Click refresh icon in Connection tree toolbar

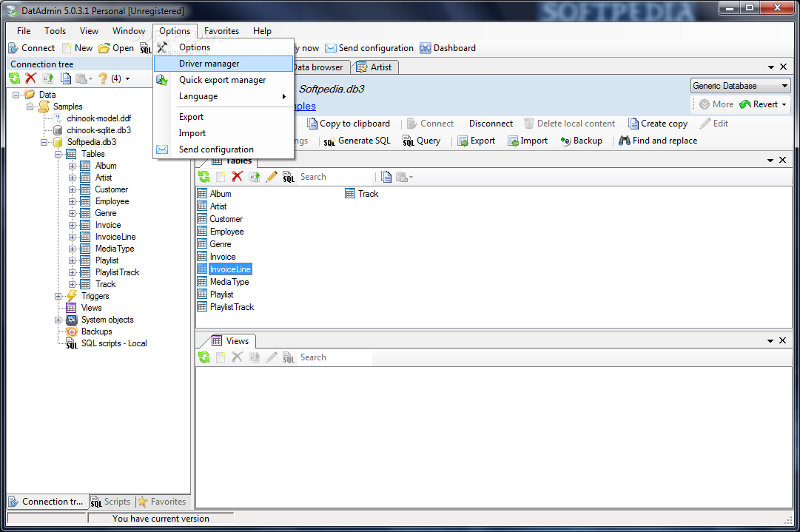[15, 78]
